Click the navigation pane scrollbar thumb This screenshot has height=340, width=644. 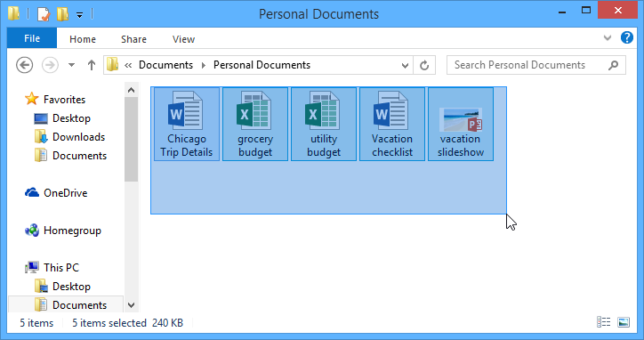pos(131,140)
